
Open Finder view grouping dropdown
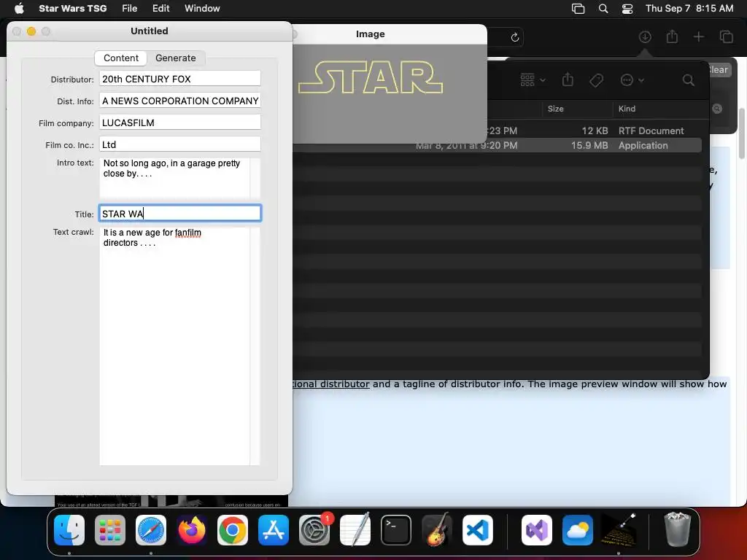pos(533,80)
